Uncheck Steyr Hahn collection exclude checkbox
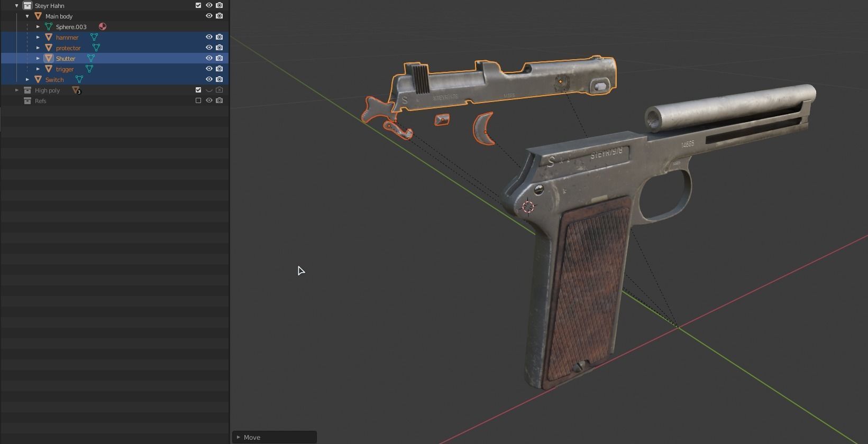Image resolution: width=868 pixels, height=444 pixels. [x=198, y=5]
